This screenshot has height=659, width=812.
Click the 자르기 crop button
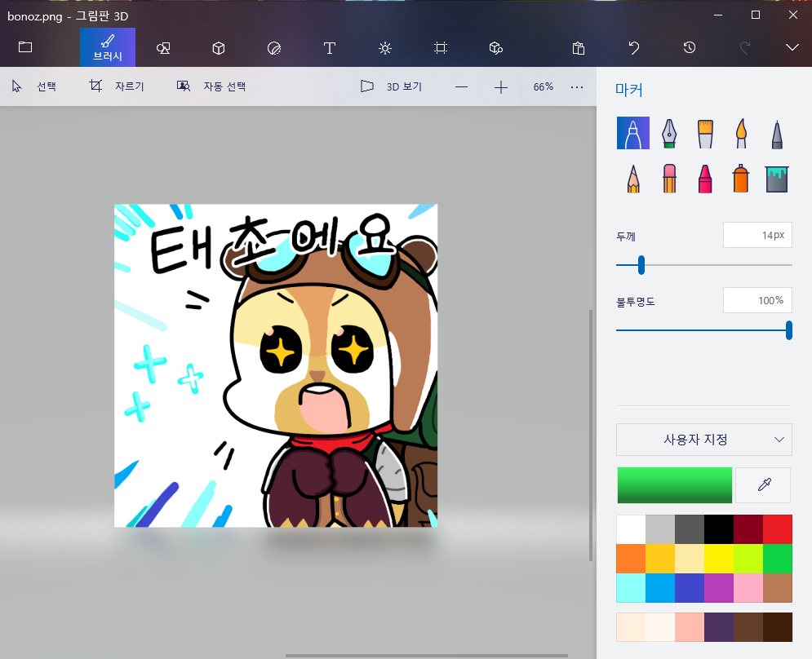pos(117,86)
